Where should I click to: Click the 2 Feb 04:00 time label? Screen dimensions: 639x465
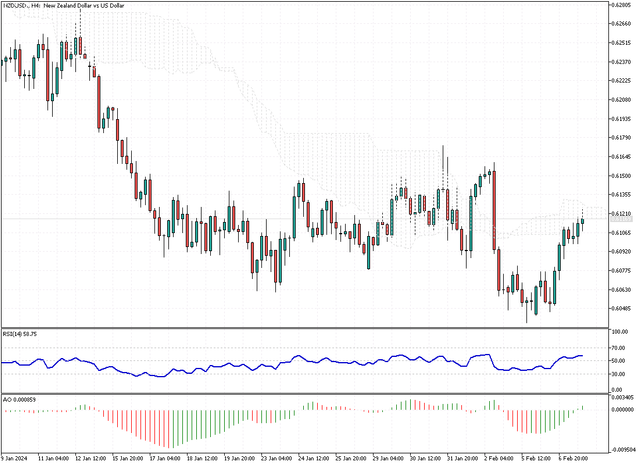pos(499,458)
